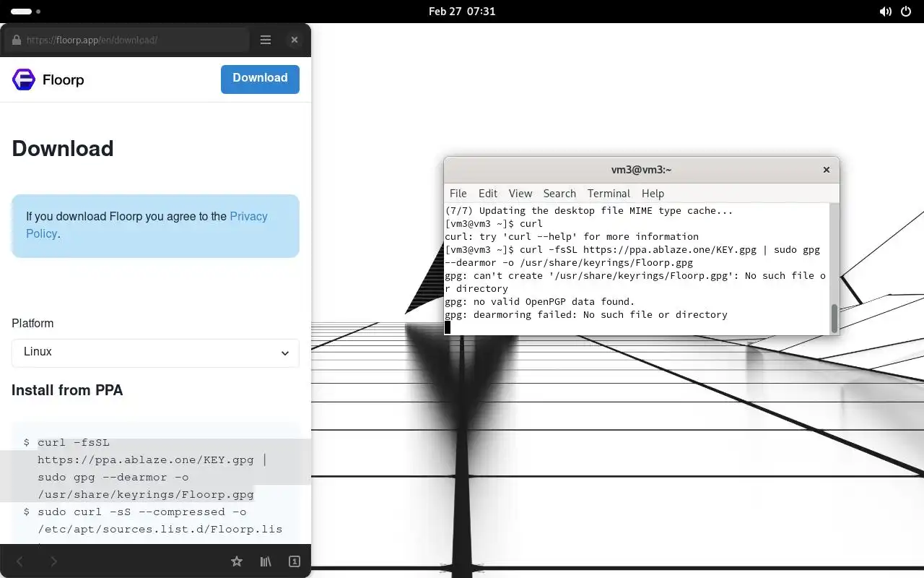Click the volume icon in the top bar
This screenshot has width=924, height=578.
885,12
